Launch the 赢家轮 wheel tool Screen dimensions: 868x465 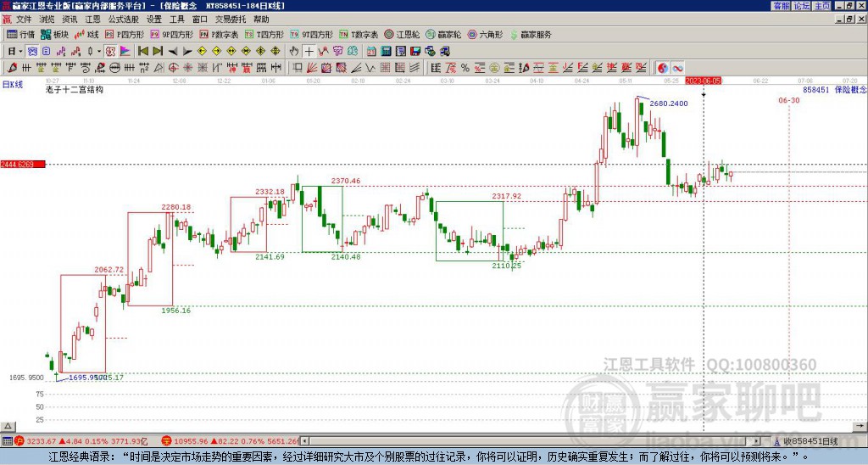pyautogui.click(x=443, y=34)
